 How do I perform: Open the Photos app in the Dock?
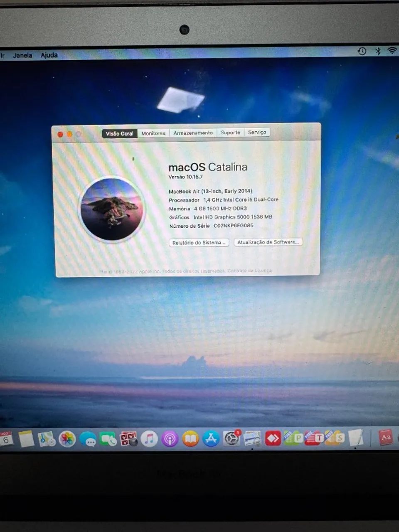(67, 439)
